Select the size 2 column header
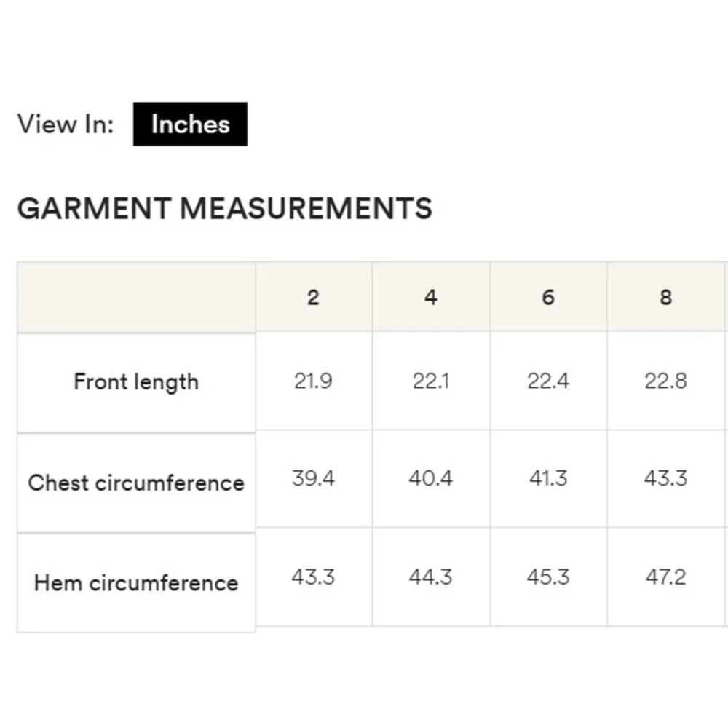Screen dimensions: 728x728 point(313,298)
